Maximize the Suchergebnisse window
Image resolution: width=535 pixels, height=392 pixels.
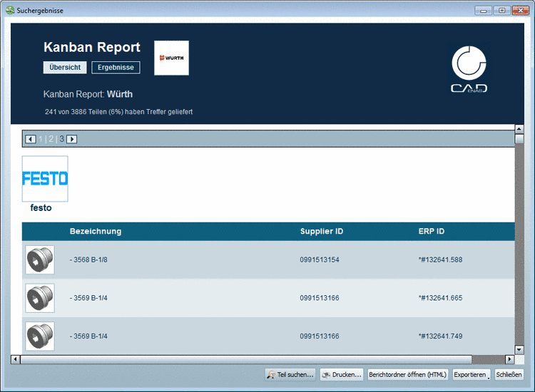(502, 11)
